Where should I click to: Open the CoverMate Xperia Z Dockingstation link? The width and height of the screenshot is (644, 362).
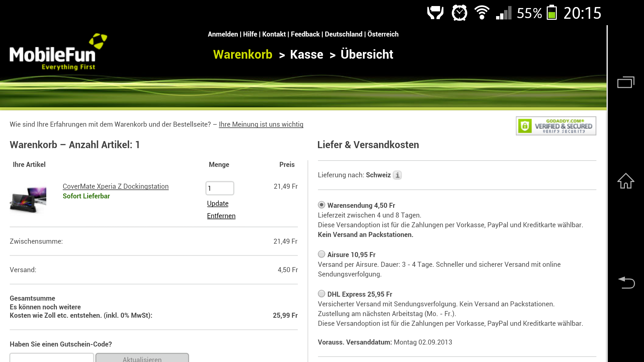[115, 186]
